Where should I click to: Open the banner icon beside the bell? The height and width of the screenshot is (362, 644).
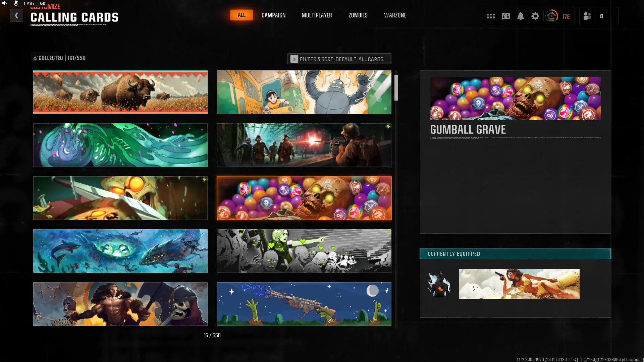[x=505, y=16]
